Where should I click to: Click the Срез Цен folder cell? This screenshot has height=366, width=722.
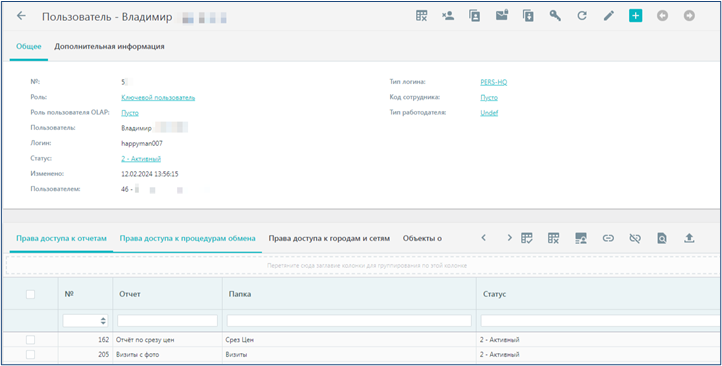click(349, 340)
